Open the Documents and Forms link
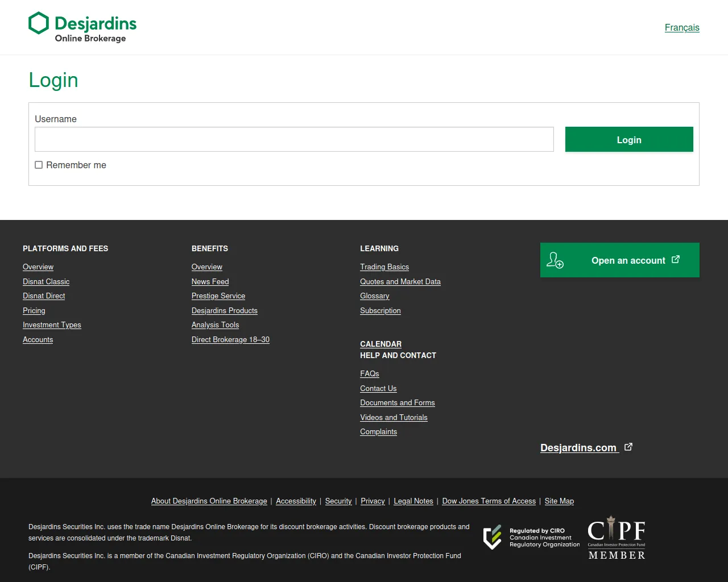This screenshot has height=582, width=728. 398,402
